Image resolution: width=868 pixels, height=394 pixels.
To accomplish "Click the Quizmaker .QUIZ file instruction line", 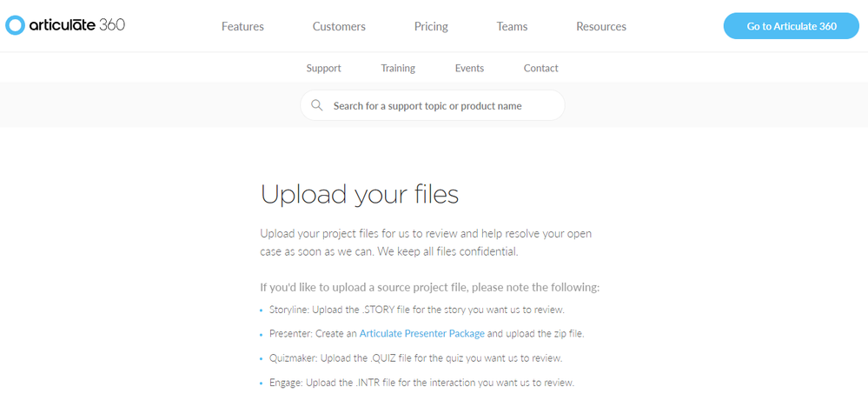I will coord(416,357).
